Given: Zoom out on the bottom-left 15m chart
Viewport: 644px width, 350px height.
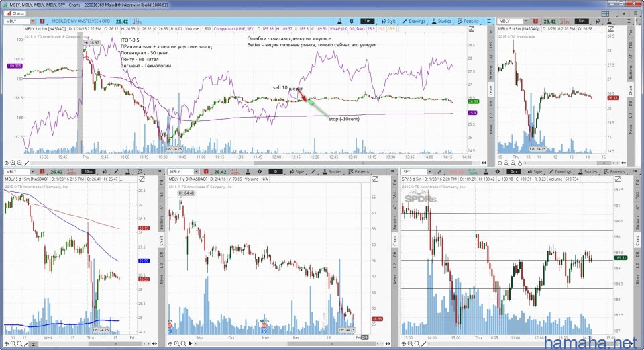Looking at the screenshot, I should pos(19,343).
